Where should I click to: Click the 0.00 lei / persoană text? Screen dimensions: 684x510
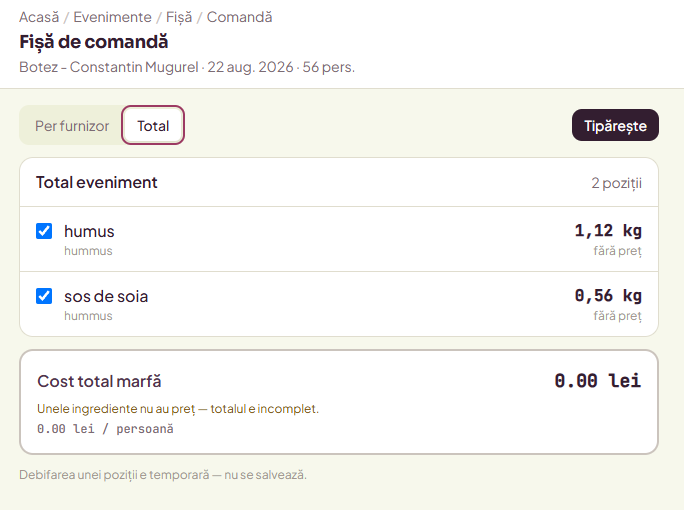[x=105, y=429]
